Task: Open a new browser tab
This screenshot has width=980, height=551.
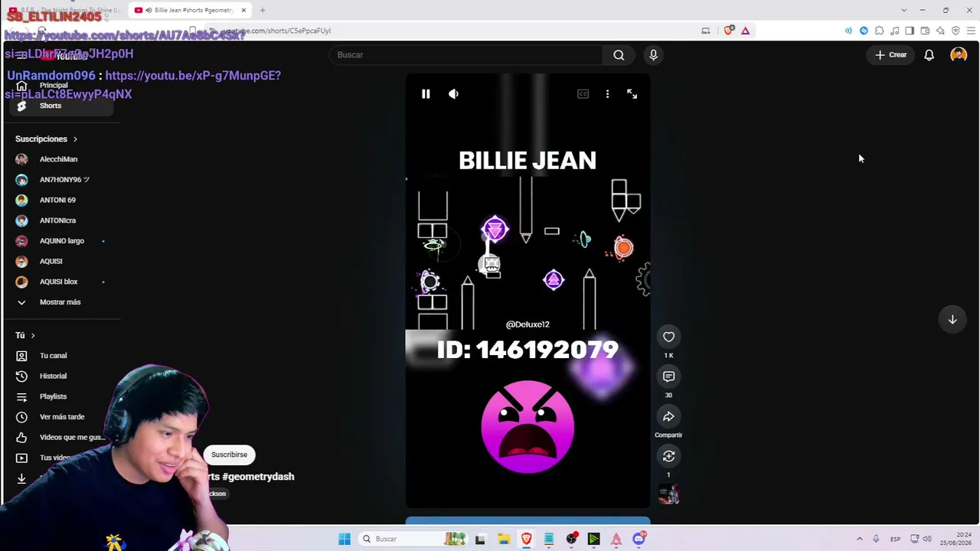Action: coord(262,10)
